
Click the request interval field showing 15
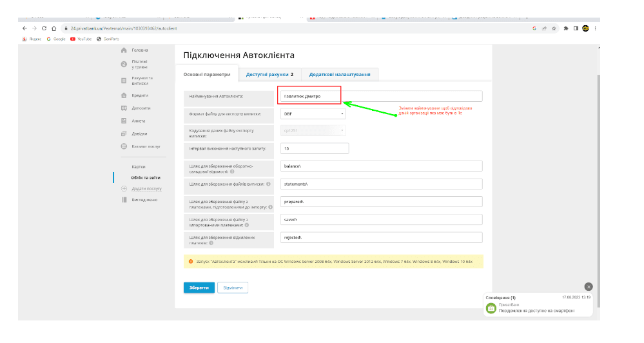(x=314, y=148)
